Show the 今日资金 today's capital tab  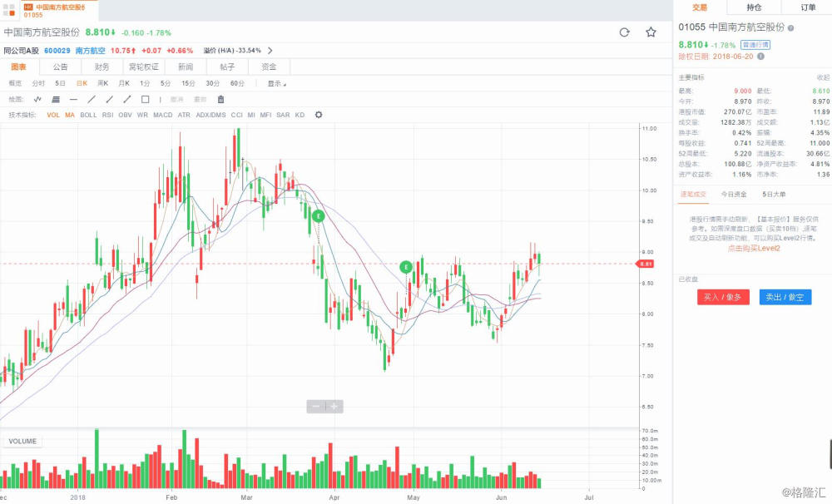[734, 194]
